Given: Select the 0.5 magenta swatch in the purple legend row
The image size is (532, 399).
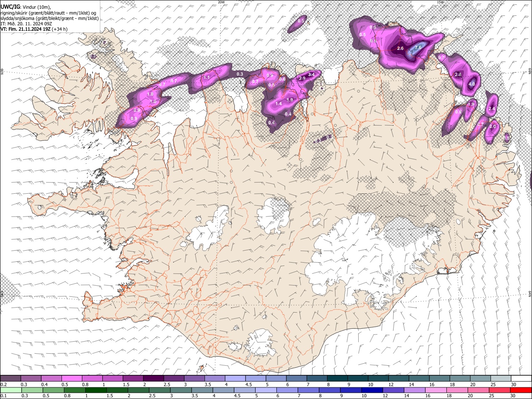Looking at the screenshot, I should pos(71,379).
